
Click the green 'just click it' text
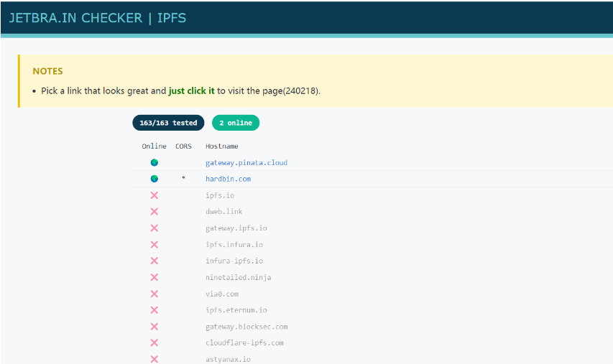click(x=192, y=90)
